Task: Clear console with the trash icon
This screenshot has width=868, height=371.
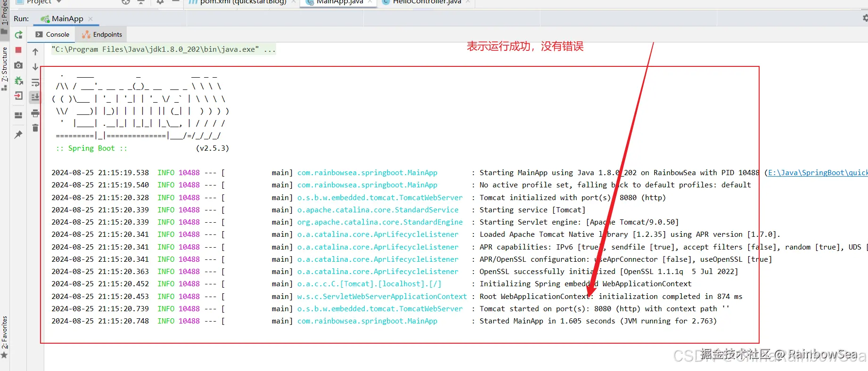Action: click(35, 128)
